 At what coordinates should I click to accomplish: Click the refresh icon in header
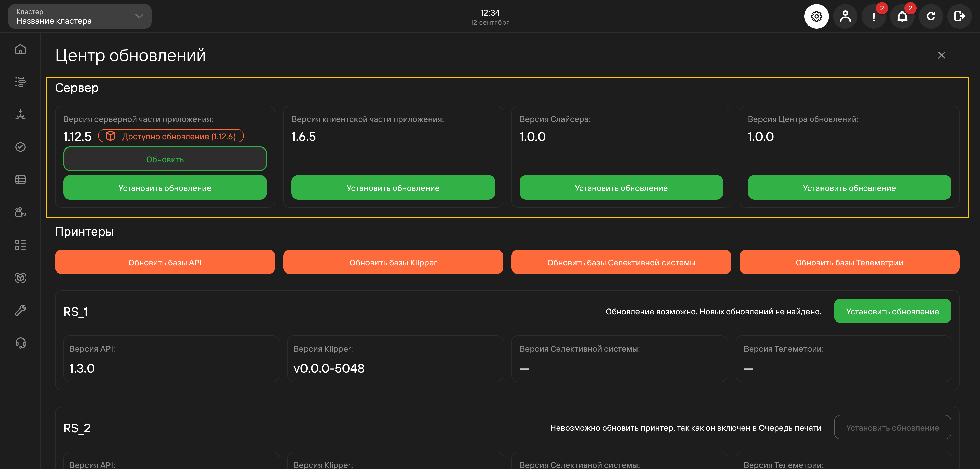(930, 16)
